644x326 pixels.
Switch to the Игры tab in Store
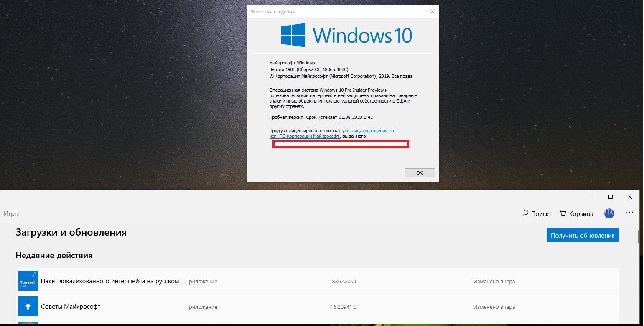pyautogui.click(x=11, y=213)
